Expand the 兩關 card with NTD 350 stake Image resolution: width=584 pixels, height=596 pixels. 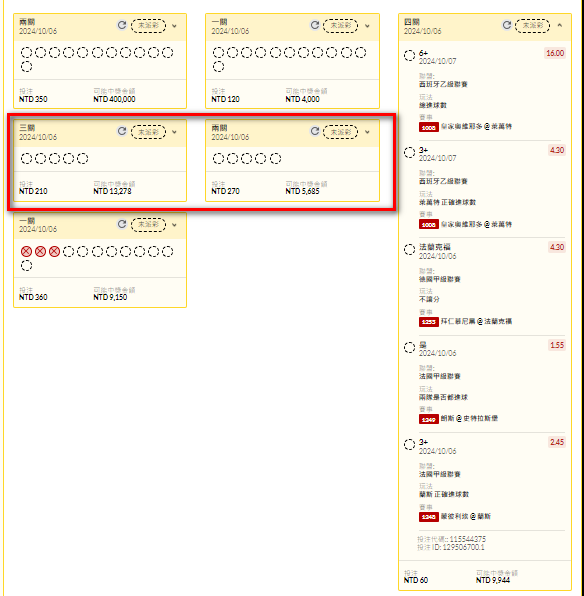tap(174, 26)
